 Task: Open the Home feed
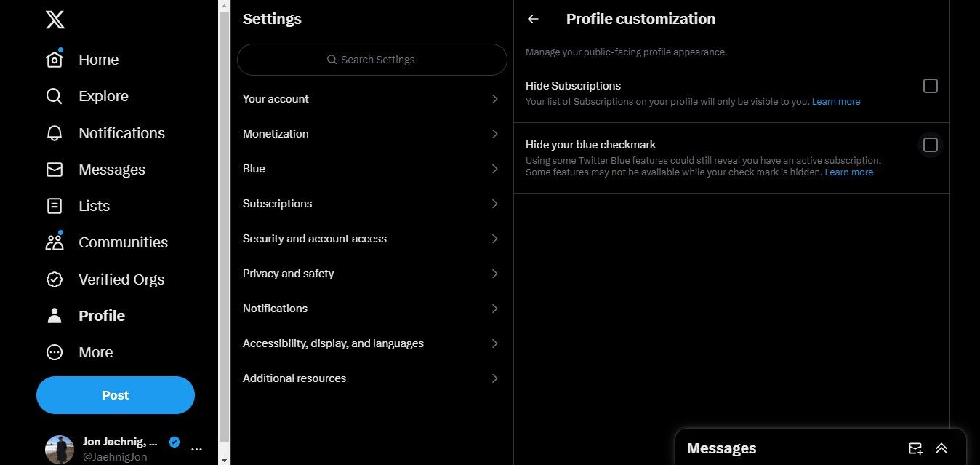point(98,60)
